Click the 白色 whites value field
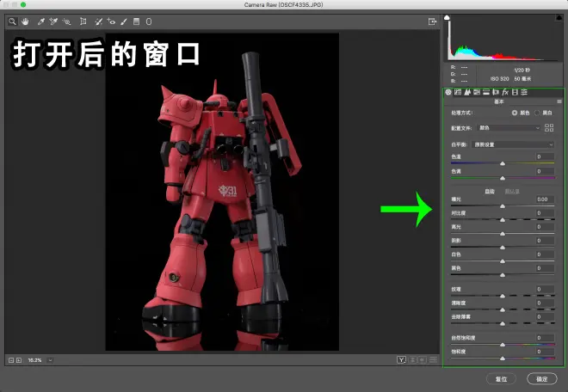Viewport: 568px width, 392px height. tap(545, 254)
